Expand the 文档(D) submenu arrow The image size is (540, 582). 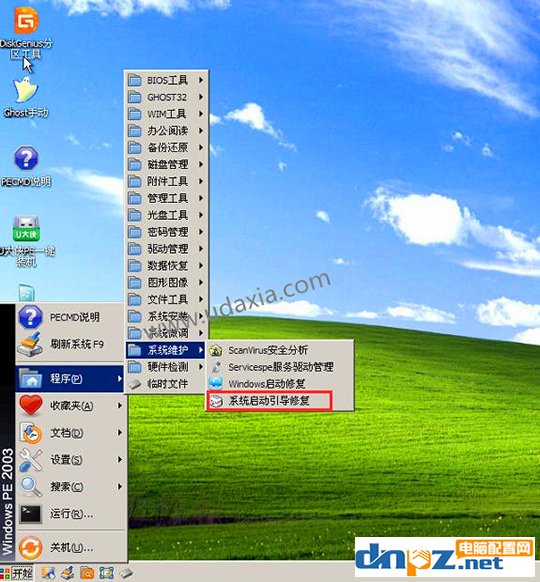click(x=120, y=433)
